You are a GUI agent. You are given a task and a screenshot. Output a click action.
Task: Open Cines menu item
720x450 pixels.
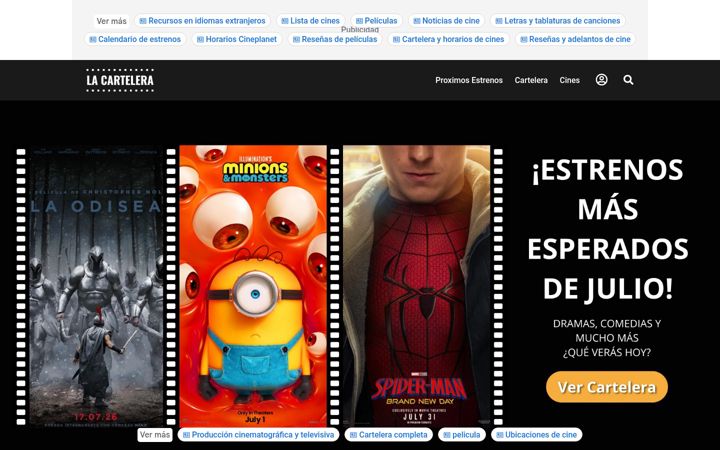(x=569, y=80)
